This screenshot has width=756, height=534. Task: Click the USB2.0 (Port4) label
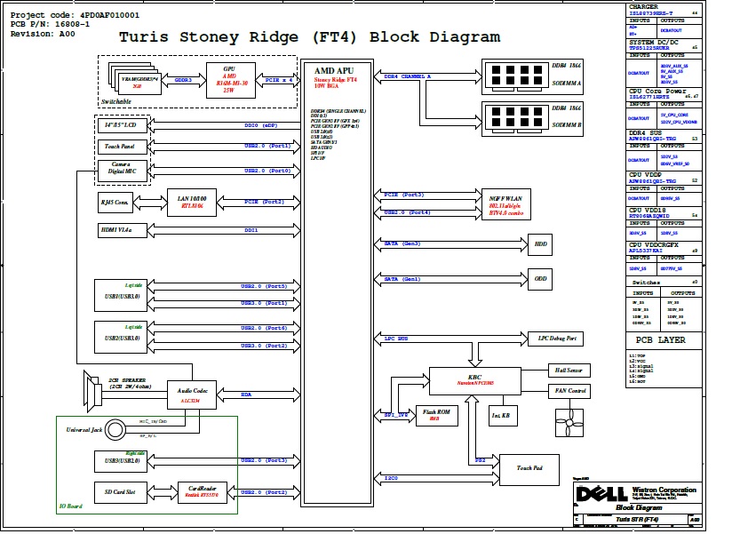click(x=407, y=212)
